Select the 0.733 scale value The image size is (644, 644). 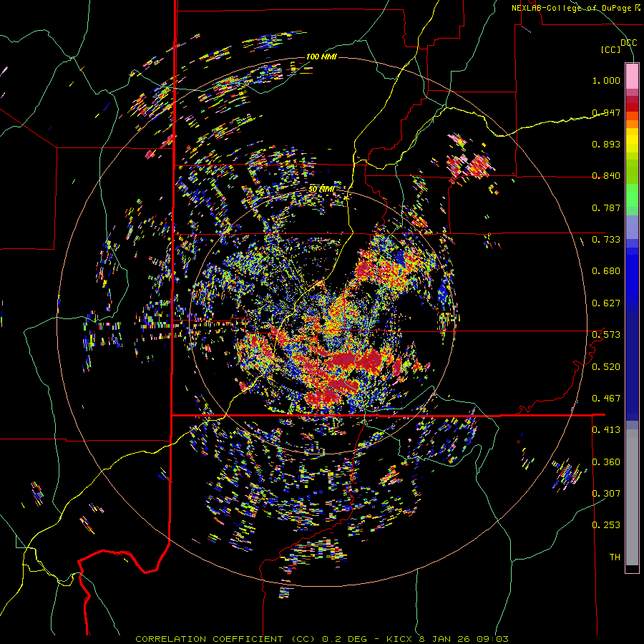(606, 240)
